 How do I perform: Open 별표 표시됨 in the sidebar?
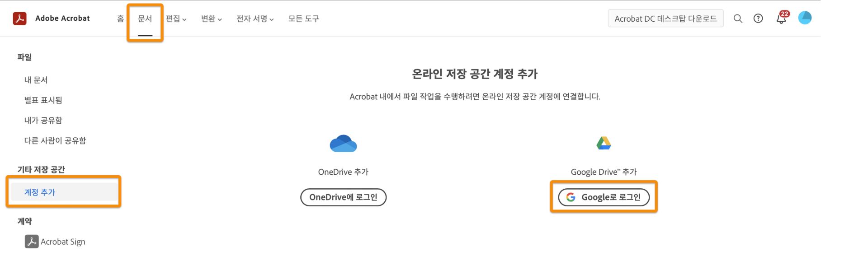pyautogui.click(x=43, y=100)
